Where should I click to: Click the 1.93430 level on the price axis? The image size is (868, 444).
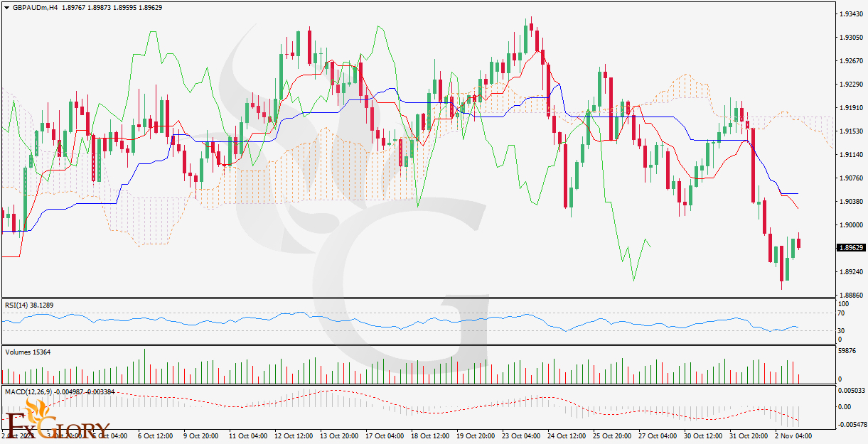(x=851, y=13)
